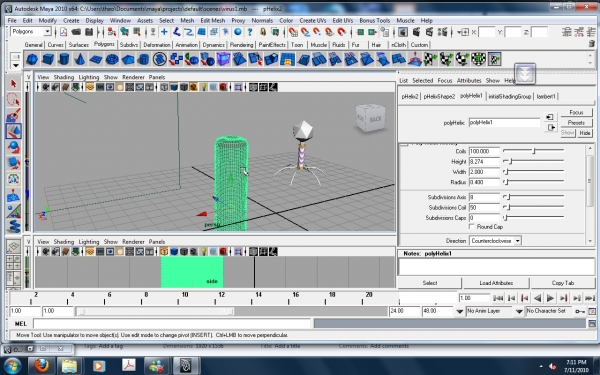Screen dimensions: 600x375
Task: Click the lock icon in status line
Action: pos(263,32)
